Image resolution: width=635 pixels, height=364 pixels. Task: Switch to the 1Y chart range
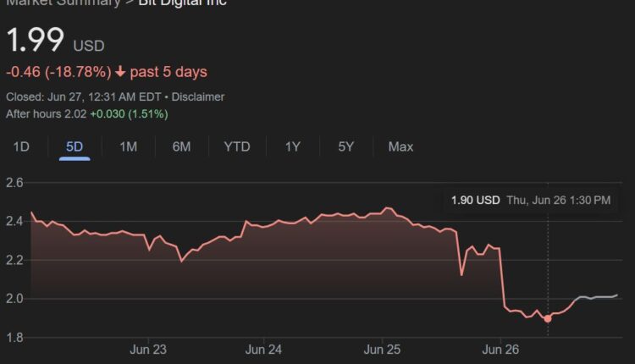click(x=292, y=146)
